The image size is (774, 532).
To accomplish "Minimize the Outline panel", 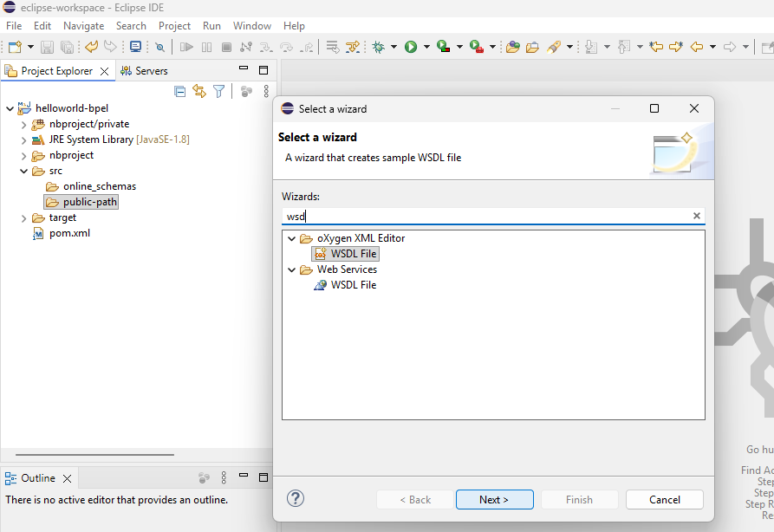I will [244, 476].
